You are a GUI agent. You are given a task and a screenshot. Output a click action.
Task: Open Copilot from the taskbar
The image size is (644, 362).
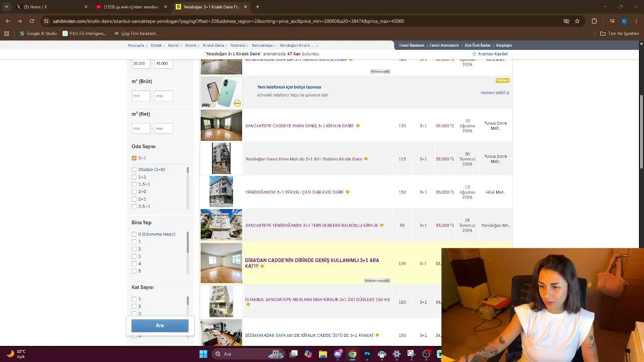(x=308, y=354)
